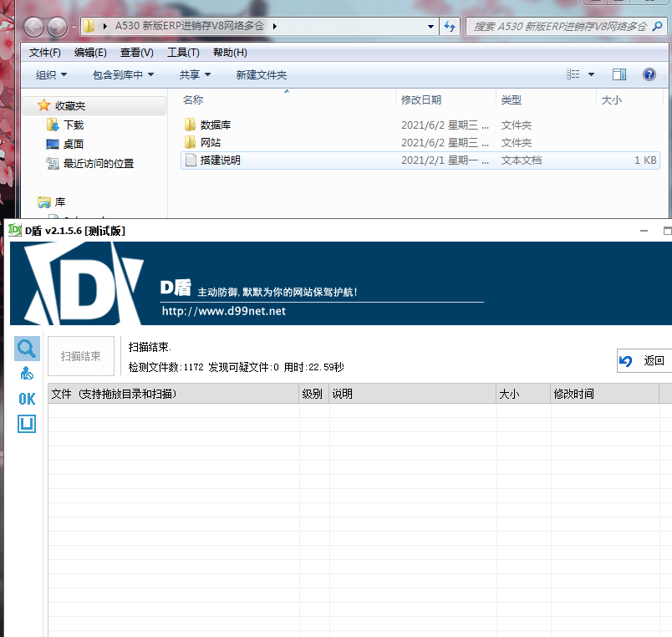Click the Help question-mark icon in Explorer toolbar
The width and height of the screenshot is (672, 637).
point(649,74)
